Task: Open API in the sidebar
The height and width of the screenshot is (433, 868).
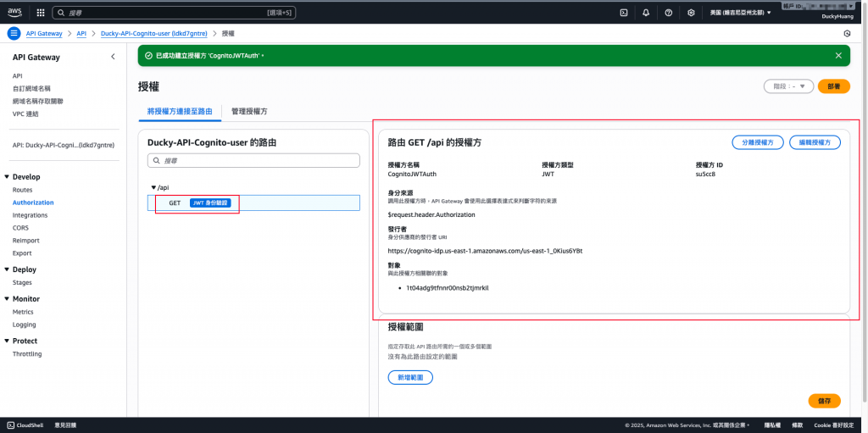Action: click(x=17, y=76)
